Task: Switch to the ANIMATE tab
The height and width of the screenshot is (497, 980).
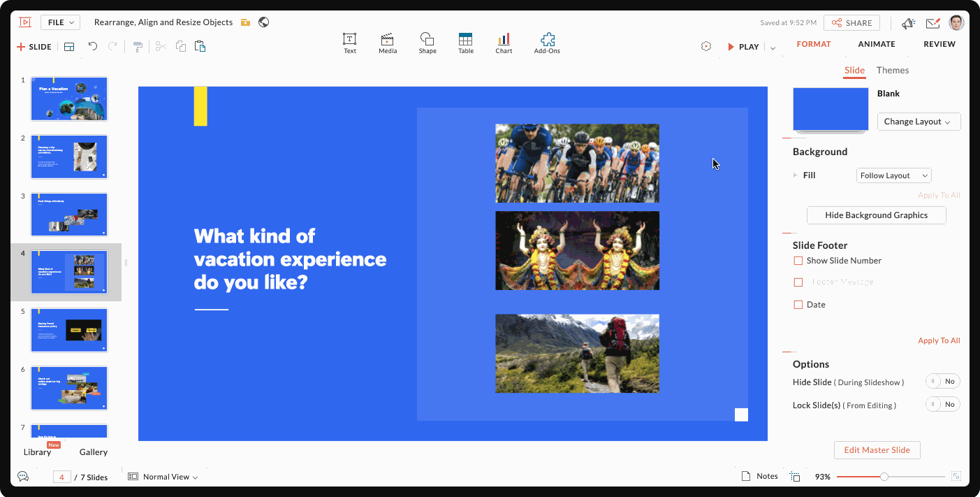Action: 877,44
